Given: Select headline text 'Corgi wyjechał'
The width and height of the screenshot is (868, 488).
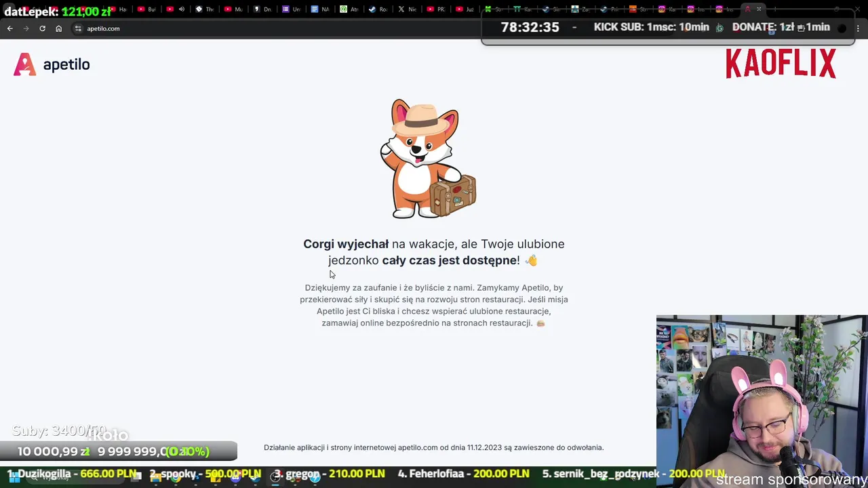Looking at the screenshot, I should click(x=346, y=244).
